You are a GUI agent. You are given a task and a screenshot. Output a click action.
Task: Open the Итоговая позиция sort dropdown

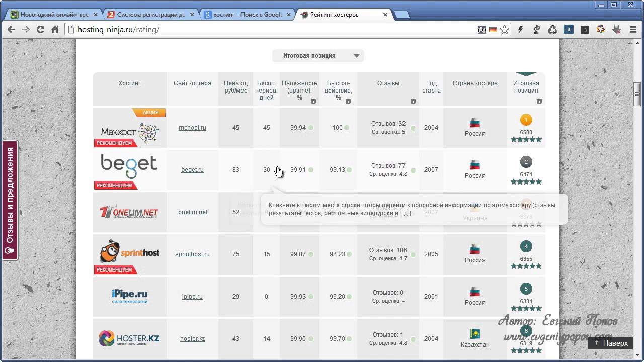click(318, 56)
